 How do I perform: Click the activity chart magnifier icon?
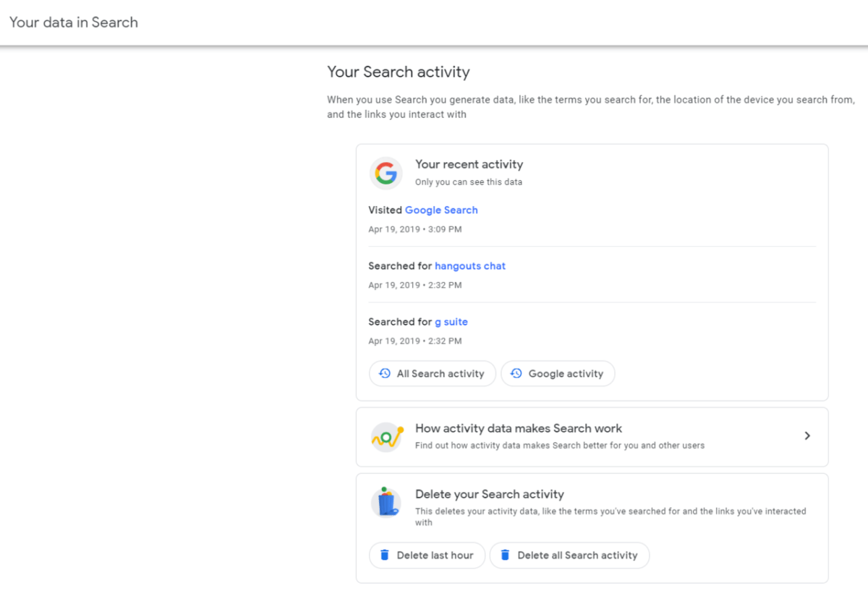tap(386, 438)
